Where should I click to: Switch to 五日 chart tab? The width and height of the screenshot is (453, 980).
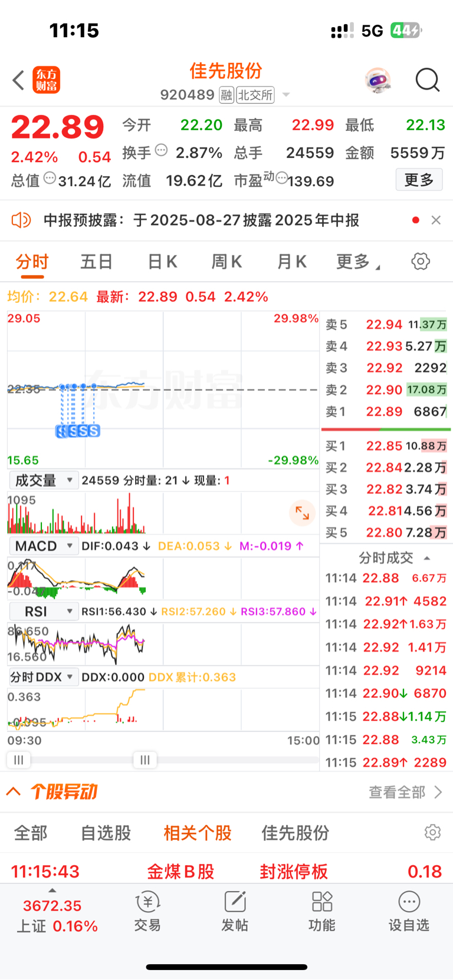pos(97,261)
